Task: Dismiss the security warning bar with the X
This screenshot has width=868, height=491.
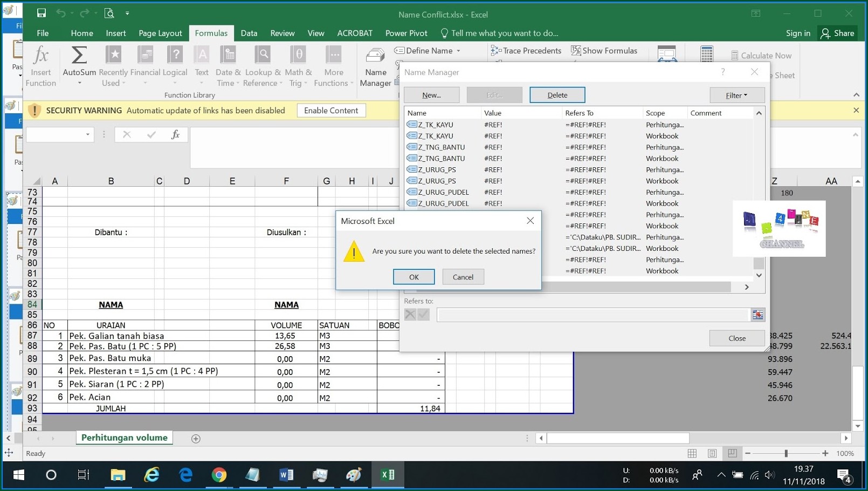Action: (856, 111)
